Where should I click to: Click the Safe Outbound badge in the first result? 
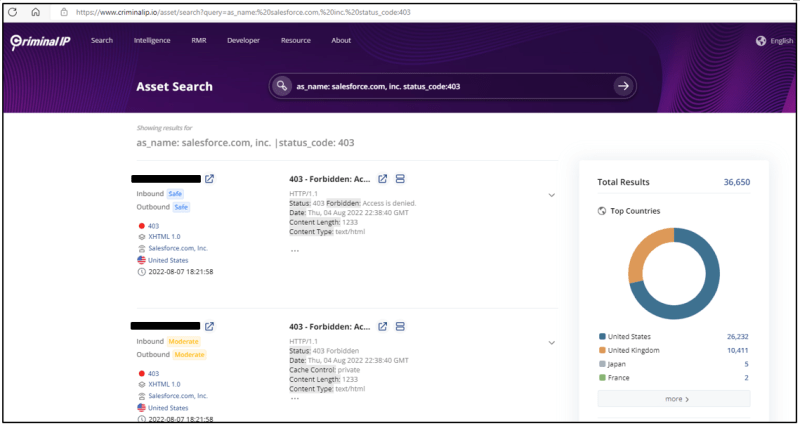point(181,207)
